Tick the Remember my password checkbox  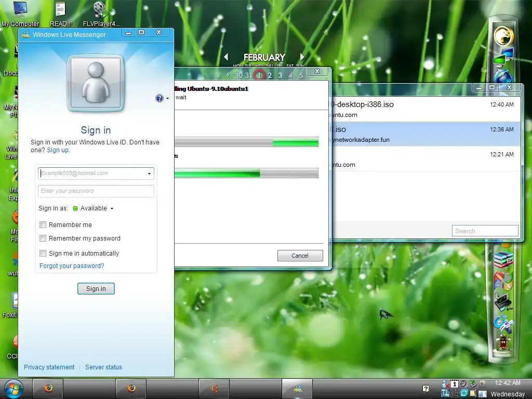[x=43, y=238]
